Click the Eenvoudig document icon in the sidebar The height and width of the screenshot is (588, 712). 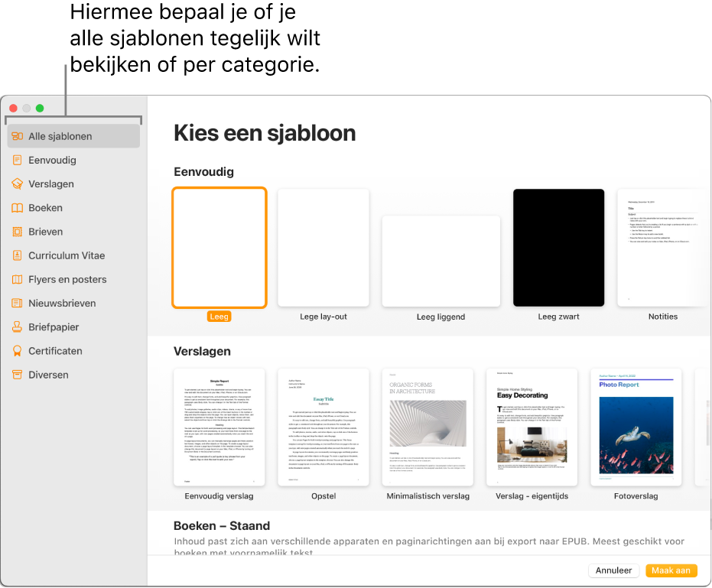click(x=18, y=161)
